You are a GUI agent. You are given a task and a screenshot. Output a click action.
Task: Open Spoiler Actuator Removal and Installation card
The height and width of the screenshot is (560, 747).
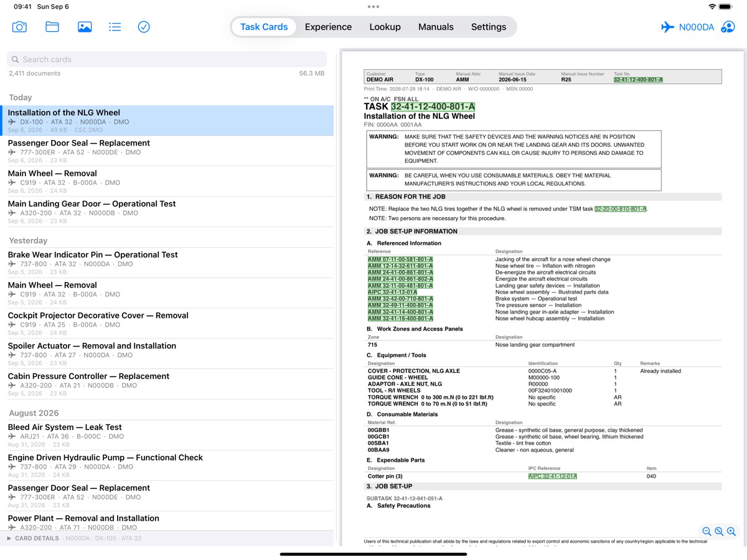pos(167,355)
